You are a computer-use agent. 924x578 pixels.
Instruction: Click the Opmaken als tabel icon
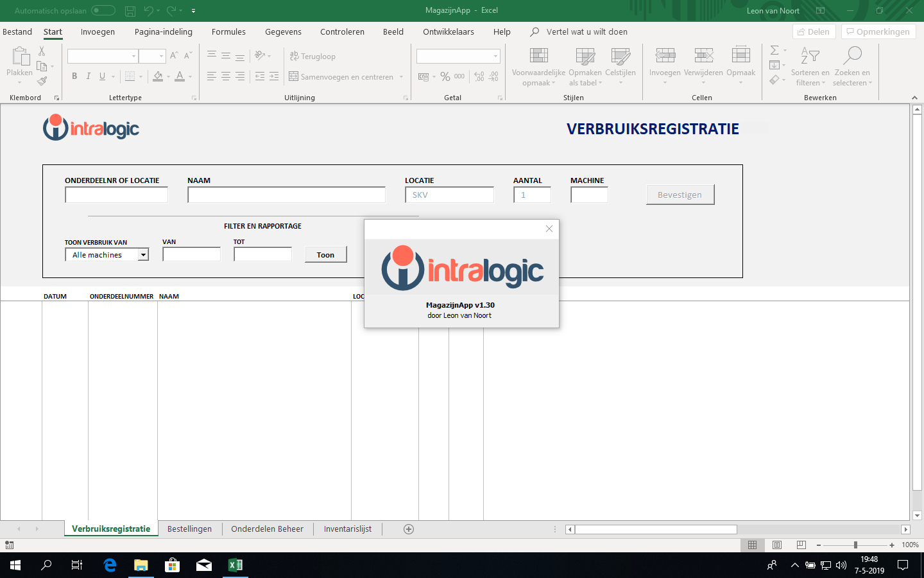coord(585,57)
